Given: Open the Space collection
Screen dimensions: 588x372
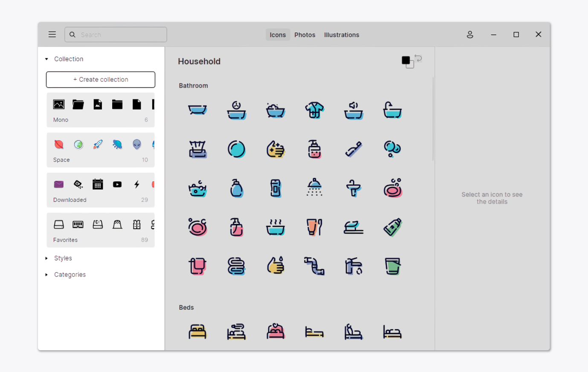Looking at the screenshot, I should tap(101, 150).
